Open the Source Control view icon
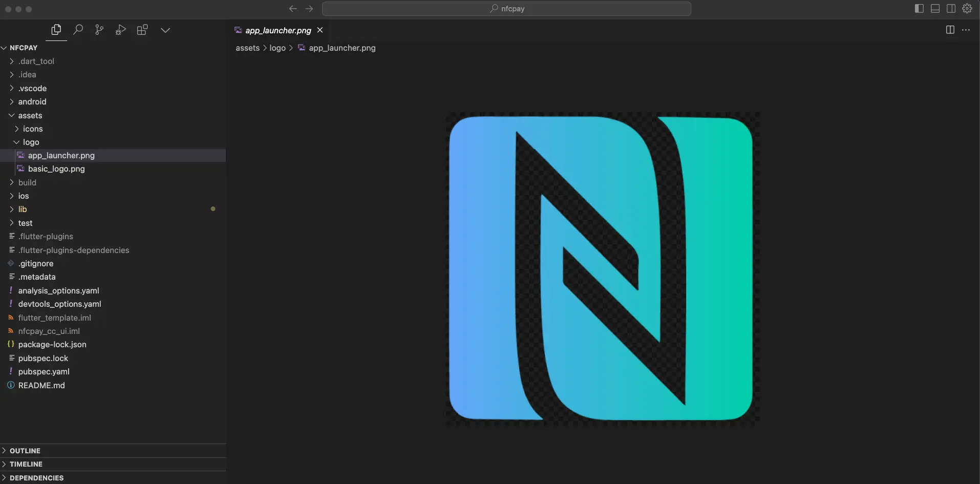The height and width of the screenshot is (484, 980). (x=99, y=30)
